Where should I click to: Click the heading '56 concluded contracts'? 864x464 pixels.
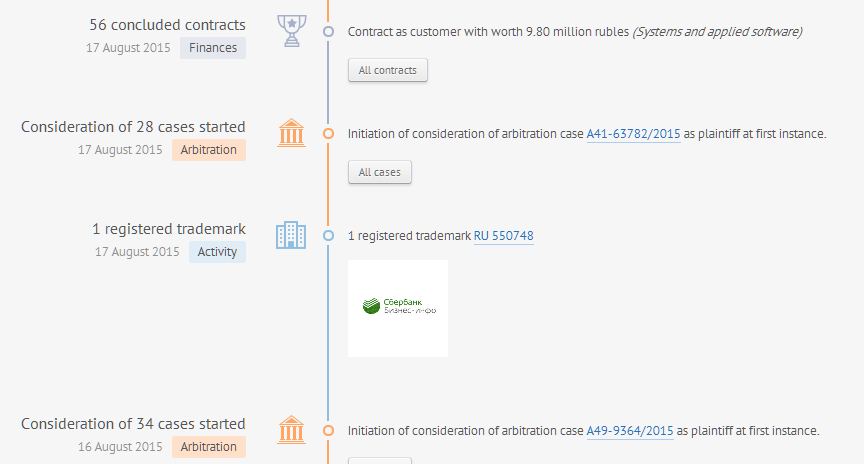(168, 25)
